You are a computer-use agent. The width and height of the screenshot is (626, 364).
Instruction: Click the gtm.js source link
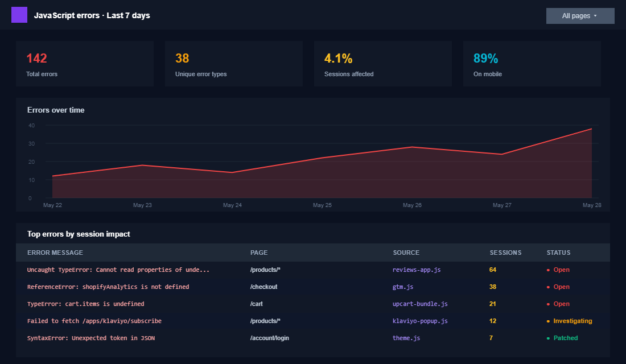(403, 287)
